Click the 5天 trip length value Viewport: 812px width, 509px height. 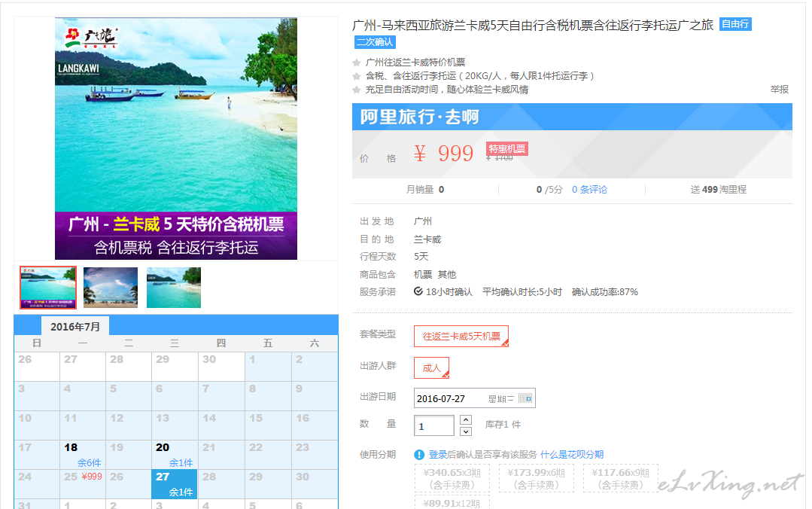point(421,257)
